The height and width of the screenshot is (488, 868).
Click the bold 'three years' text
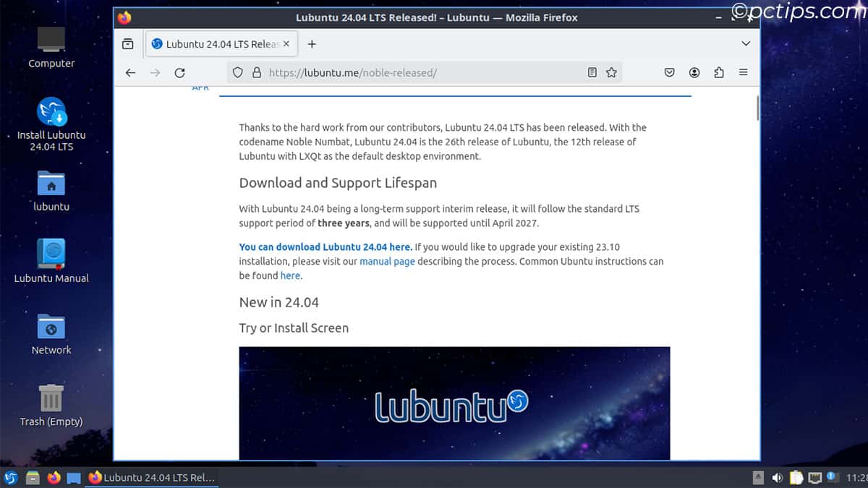344,223
